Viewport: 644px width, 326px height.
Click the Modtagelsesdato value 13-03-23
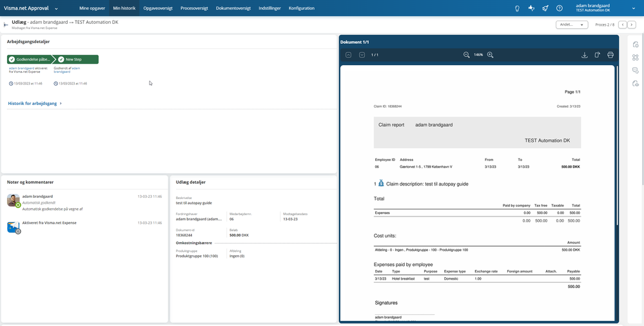point(290,219)
